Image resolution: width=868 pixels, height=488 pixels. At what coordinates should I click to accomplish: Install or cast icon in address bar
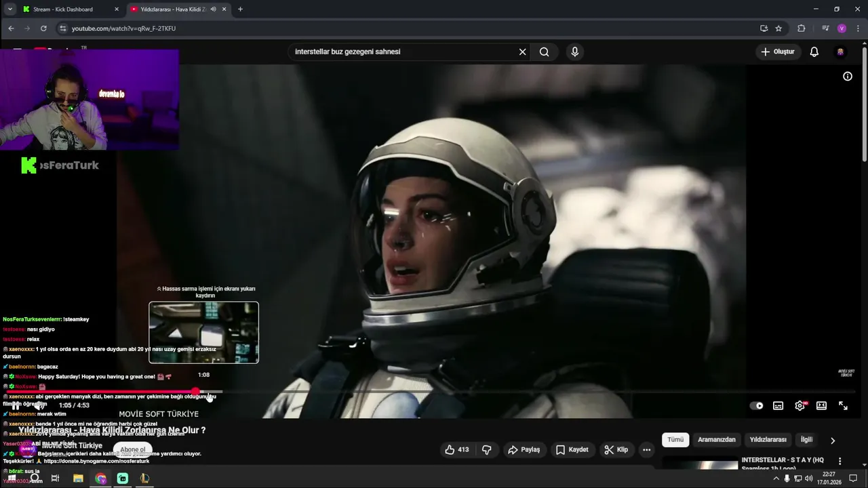pos(764,28)
